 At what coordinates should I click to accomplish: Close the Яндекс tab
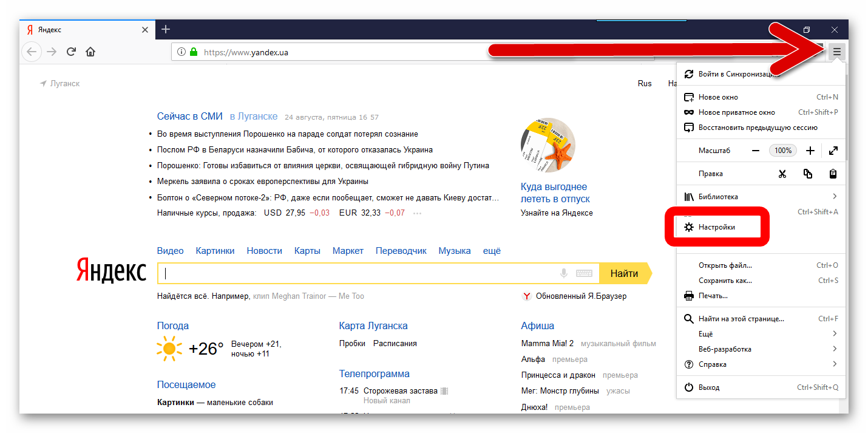(145, 30)
